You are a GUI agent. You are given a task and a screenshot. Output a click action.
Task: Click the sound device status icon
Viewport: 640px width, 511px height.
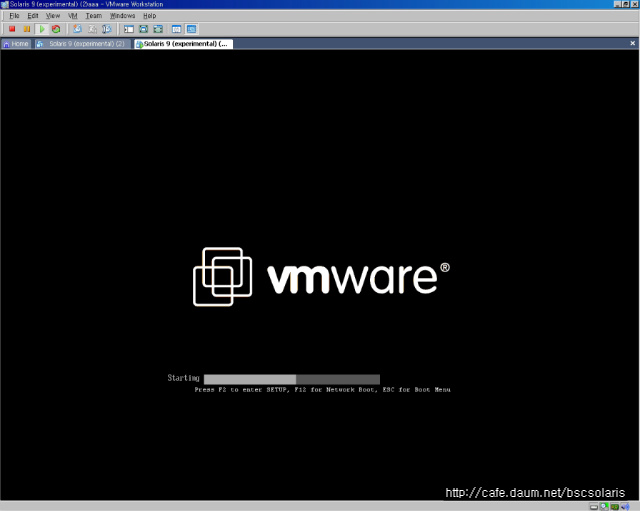point(625,507)
